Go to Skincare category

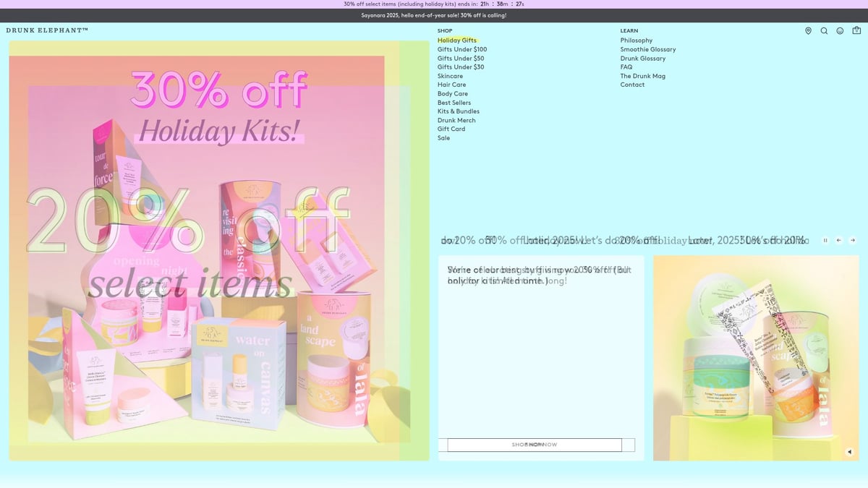point(450,76)
